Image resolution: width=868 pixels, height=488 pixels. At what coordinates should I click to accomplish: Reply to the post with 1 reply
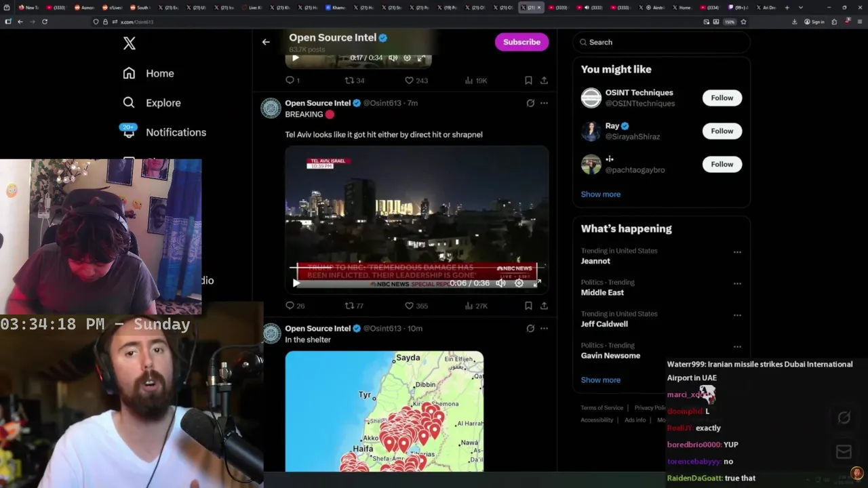pos(292,80)
